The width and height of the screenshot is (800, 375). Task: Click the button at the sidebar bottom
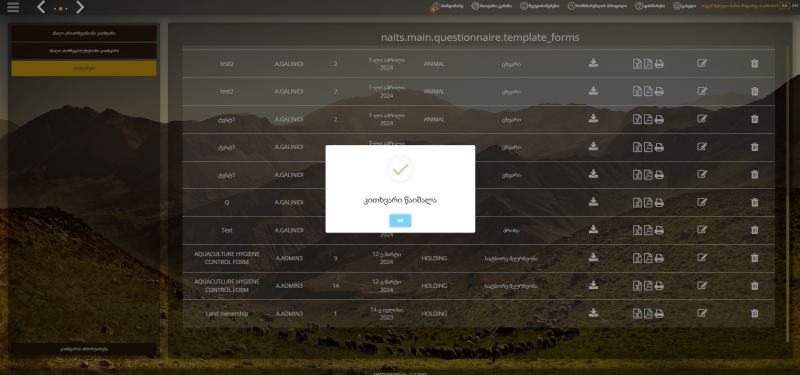tap(84, 349)
